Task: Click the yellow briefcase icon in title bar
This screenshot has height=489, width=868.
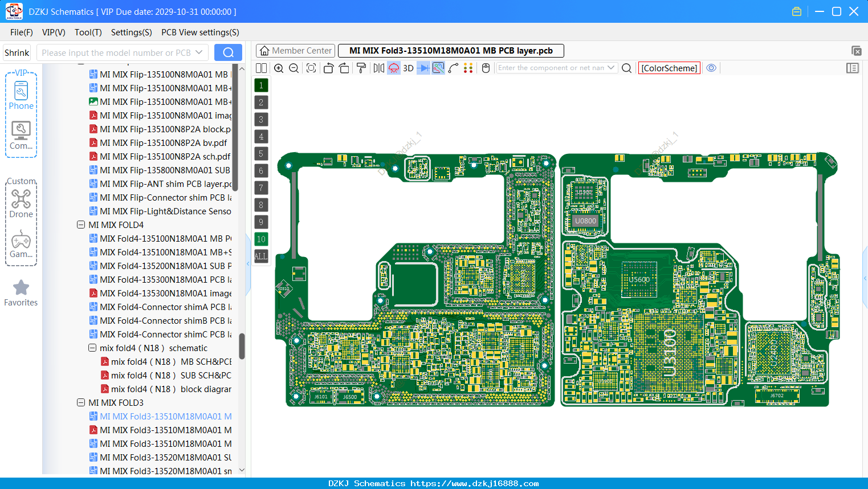Action: (x=797, y=11)
